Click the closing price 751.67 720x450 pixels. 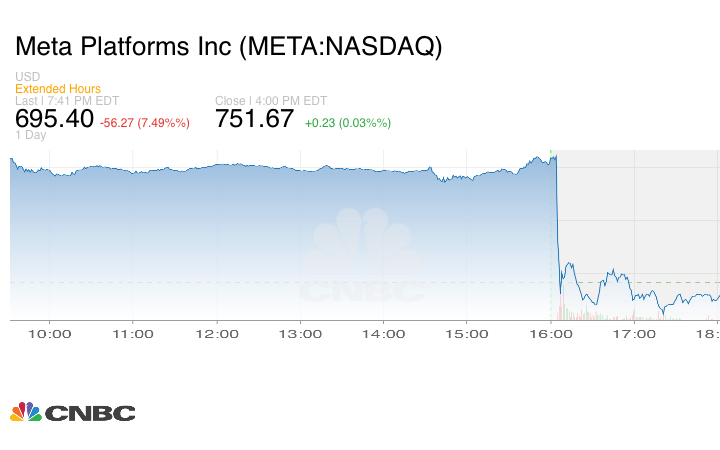click(x=255, y=119)
